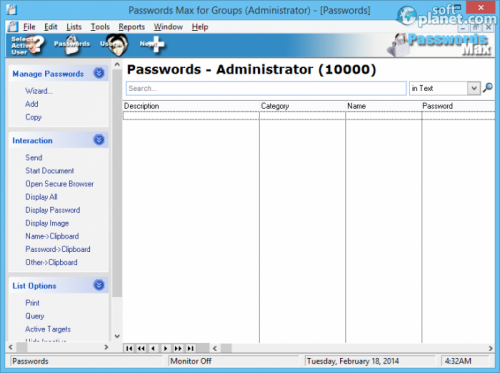Click the Start Document link
The width and height of the screenshot is (500, 373).
pyautogui.click(x=50, y=171)
